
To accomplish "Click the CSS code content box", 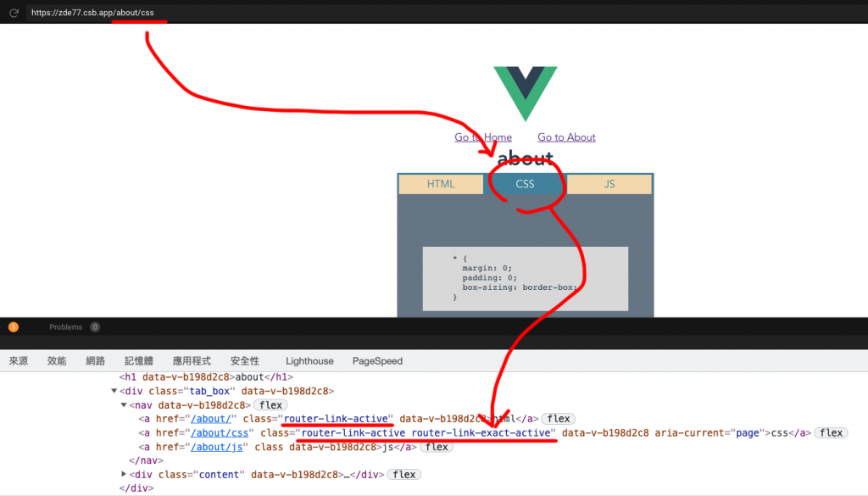I will tap(526, 278).
